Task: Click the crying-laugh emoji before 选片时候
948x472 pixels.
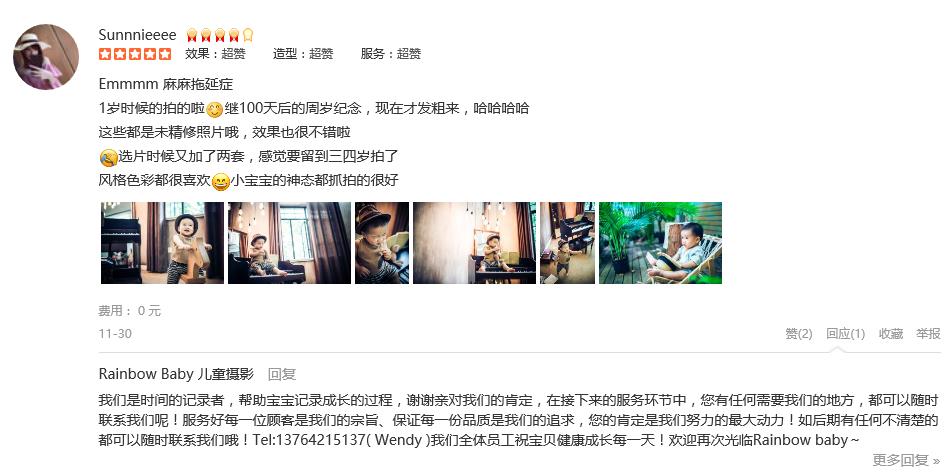Action: click(x=108, y=158)
